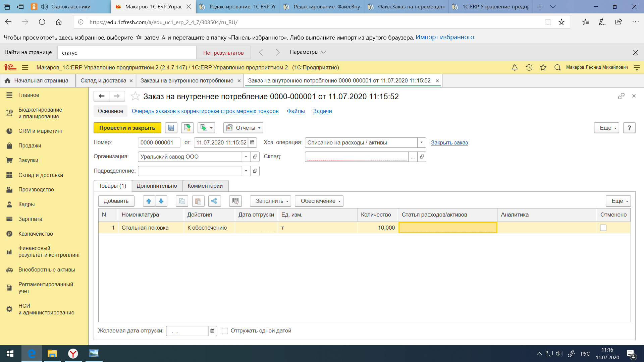Viewport: 644px width, 362px height.
Task: Click the Статья расходов/активов cell in row 1
Action: (x=448, y=228)
